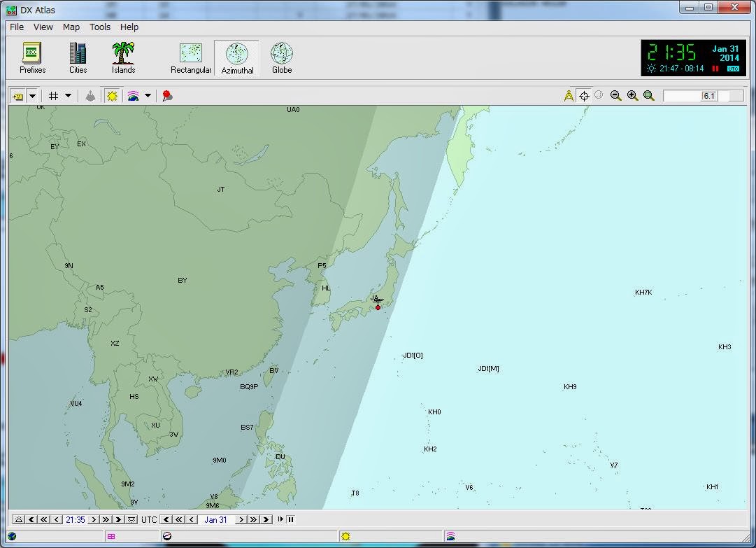756x548 pixels.
Task: Click the sunrise time button
Action: coord(19,519)
